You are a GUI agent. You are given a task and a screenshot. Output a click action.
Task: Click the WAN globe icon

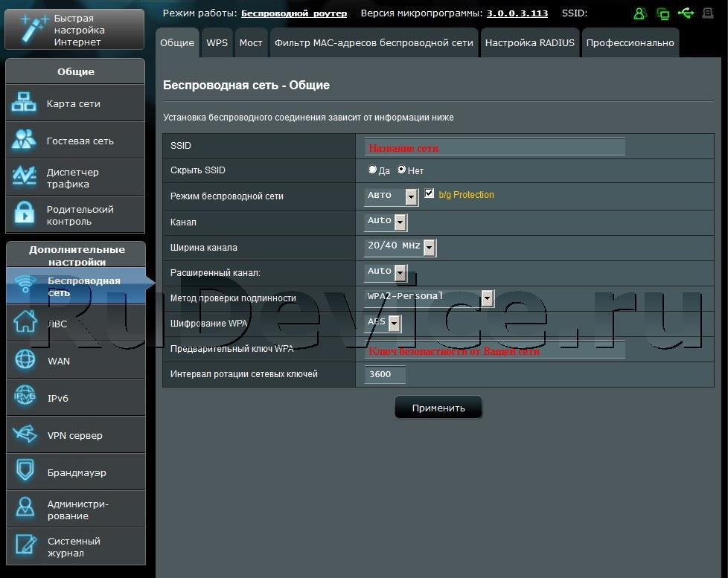coord(25,359)
